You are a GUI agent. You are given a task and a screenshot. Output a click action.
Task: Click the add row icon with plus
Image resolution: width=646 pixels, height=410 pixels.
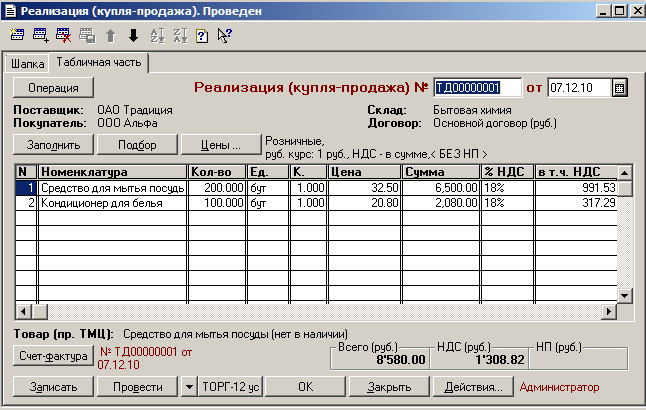click(41, 35)
